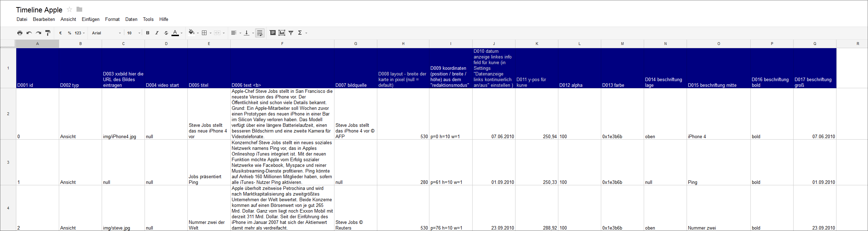
Task: Undo the last action
Action: coord(29,33)
